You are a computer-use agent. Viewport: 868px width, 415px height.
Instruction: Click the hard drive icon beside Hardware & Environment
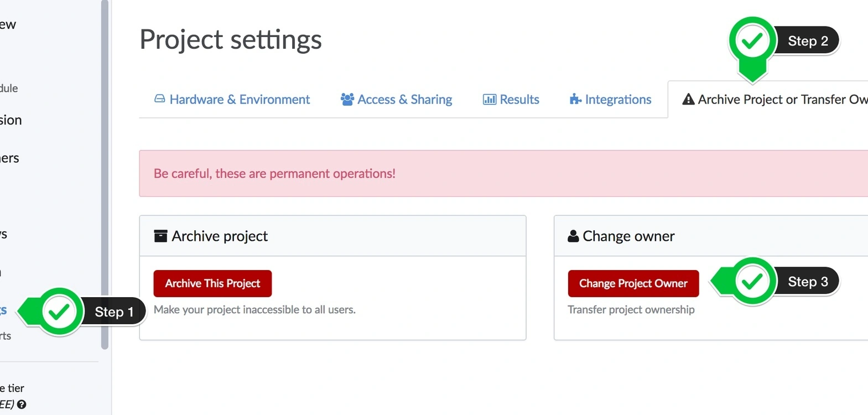pos(159,99)
